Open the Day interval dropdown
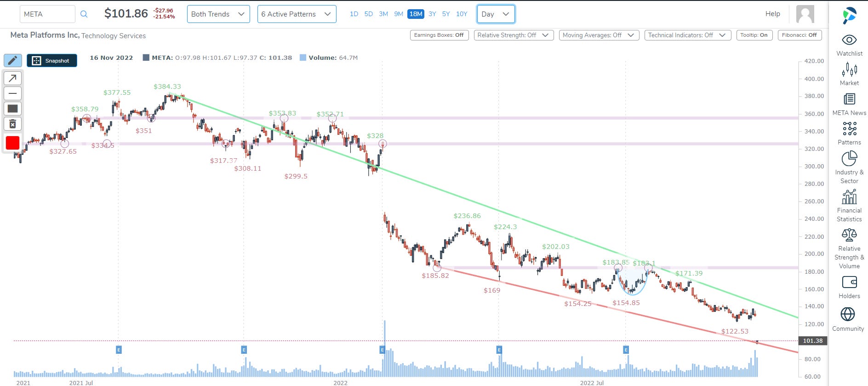 pyautogui.click(x=496, y=14)
